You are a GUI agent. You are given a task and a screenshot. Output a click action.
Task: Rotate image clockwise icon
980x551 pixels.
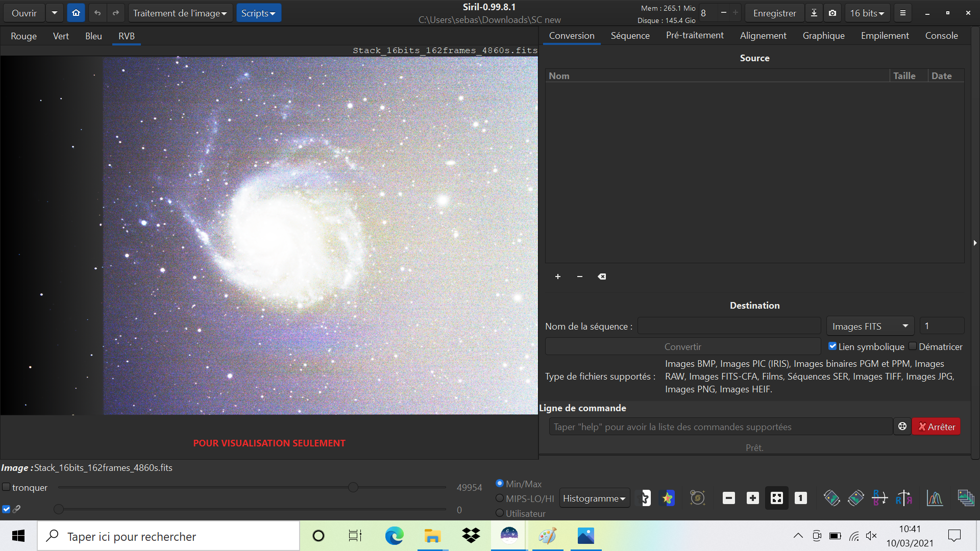(856, 498)
